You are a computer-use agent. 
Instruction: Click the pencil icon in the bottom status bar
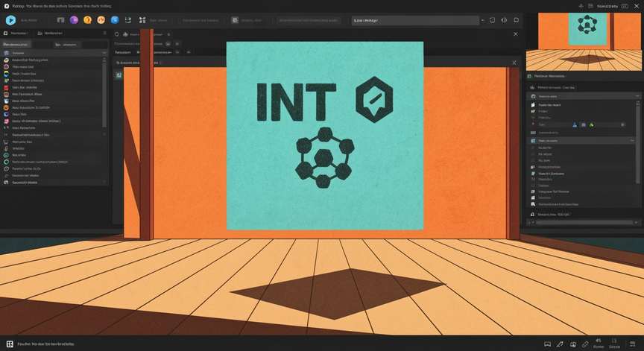(560, 344)
